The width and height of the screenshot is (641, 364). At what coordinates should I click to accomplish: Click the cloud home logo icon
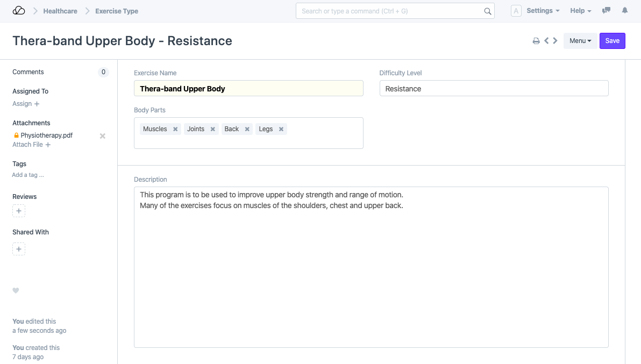tap(19, 11)
